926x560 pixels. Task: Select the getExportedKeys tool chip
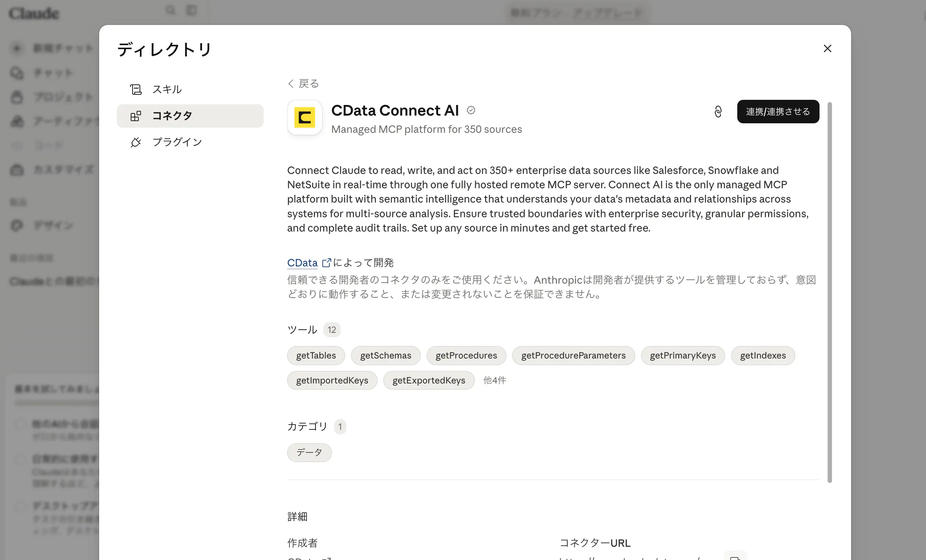coord(428,381)
